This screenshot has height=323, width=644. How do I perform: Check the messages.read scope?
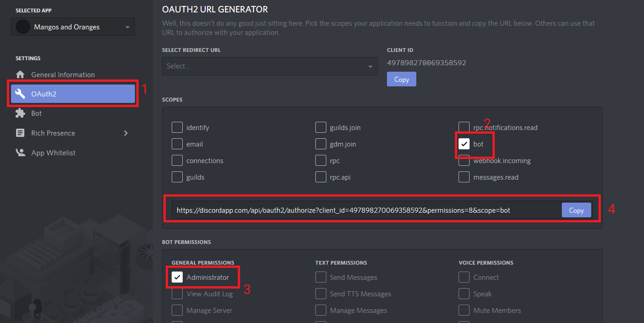pyautogui.click(x=464, y=177)
